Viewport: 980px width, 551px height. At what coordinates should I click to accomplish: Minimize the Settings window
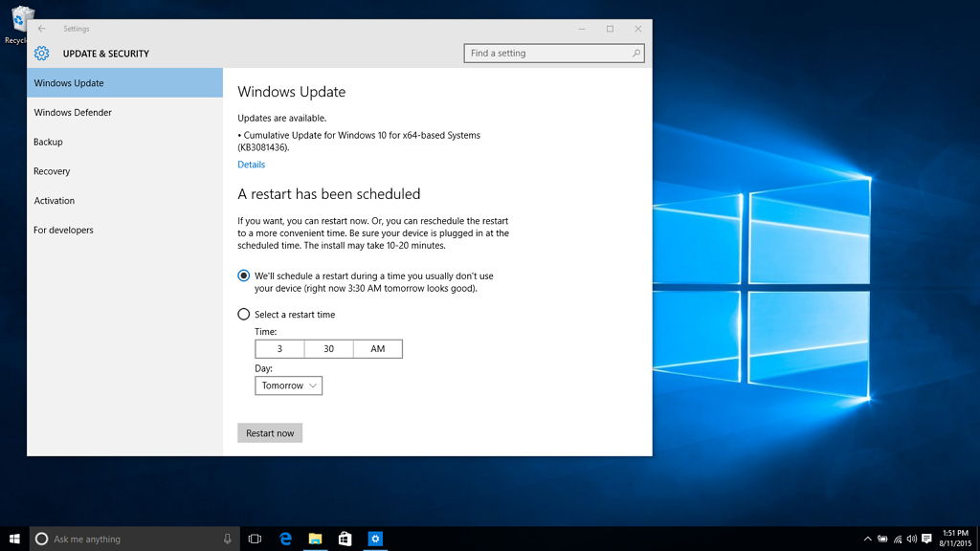[x=581, y=29]
